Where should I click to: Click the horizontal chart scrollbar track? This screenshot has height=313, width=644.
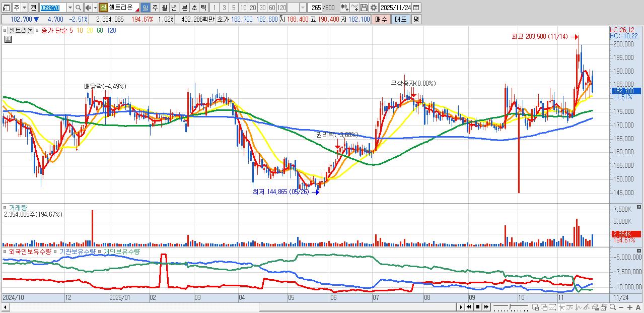coord(232,307)
